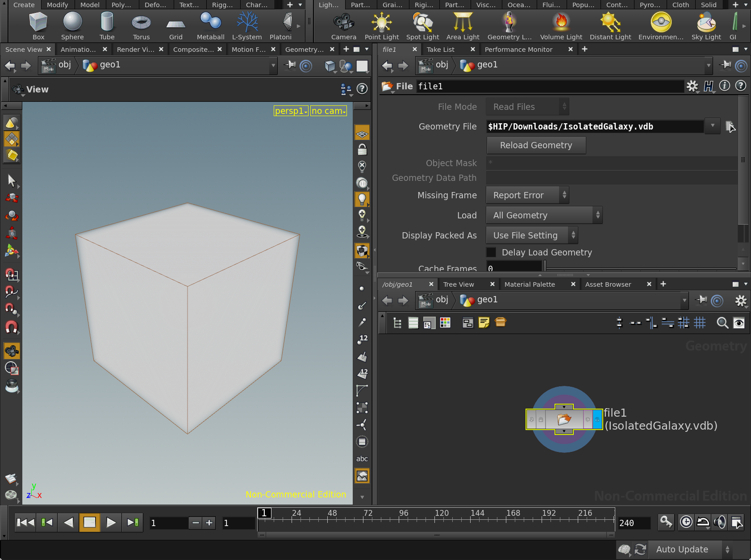The width and height of the screenshot is (751, 560).
Task: Enable Delay Load Geometry checkbox
Action: click(x=491, y=252)
